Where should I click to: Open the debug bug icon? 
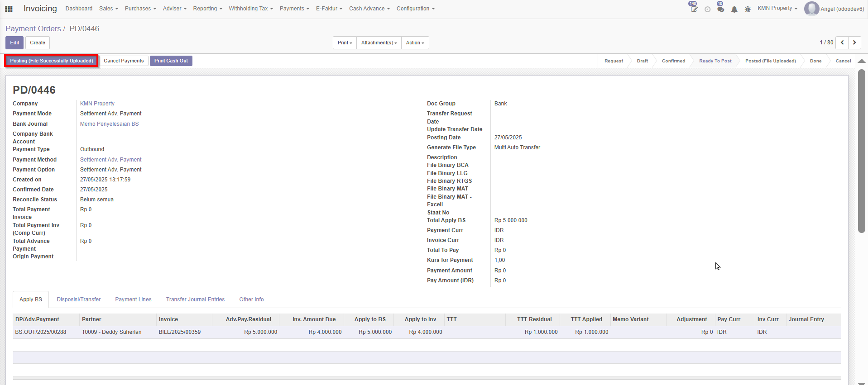748,9
